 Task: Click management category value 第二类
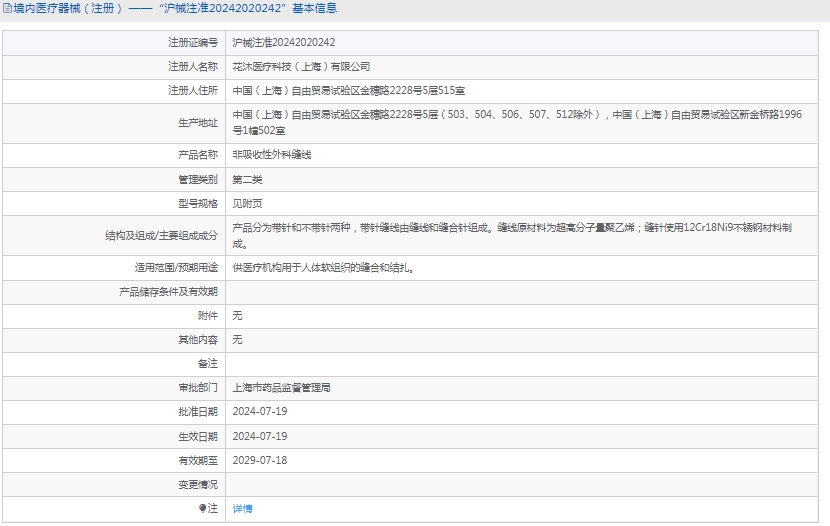[x=247, y=180]
